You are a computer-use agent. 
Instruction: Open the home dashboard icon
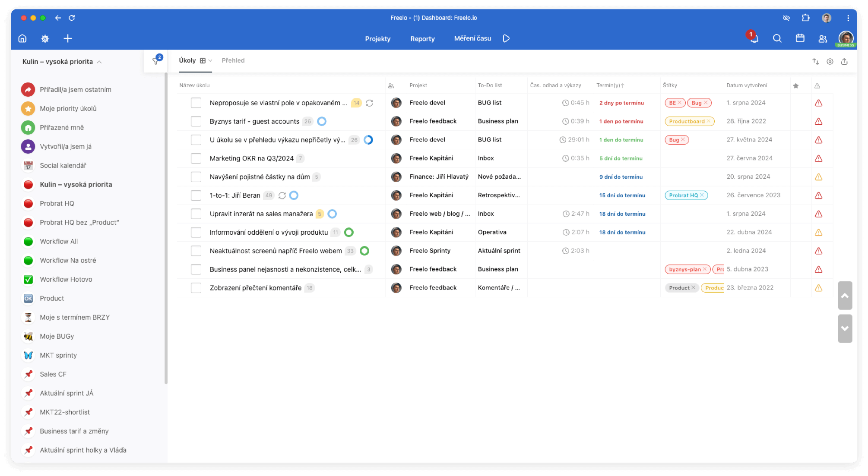click(x=22, y=38)
